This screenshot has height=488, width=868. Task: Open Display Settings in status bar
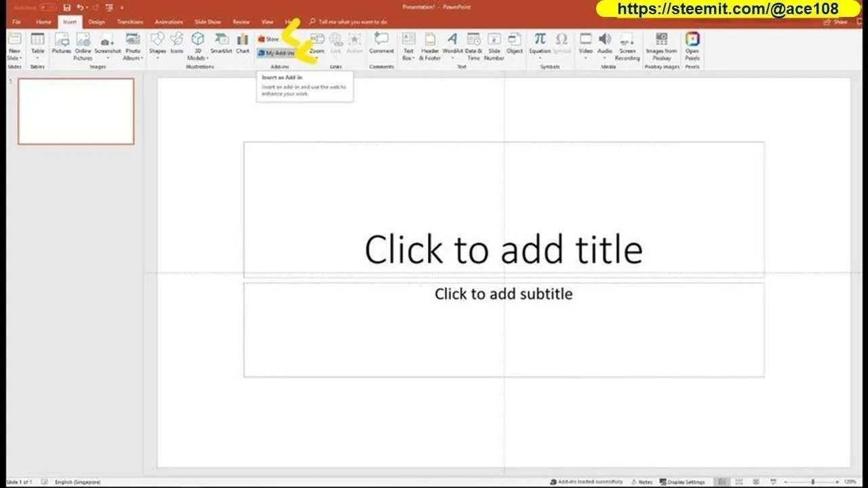[682, 482]
